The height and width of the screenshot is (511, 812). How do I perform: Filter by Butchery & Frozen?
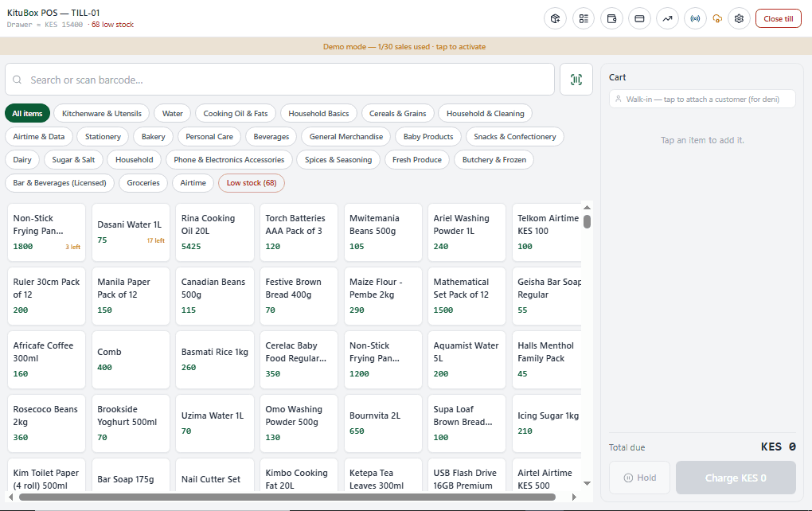click(x=494, y=159)
